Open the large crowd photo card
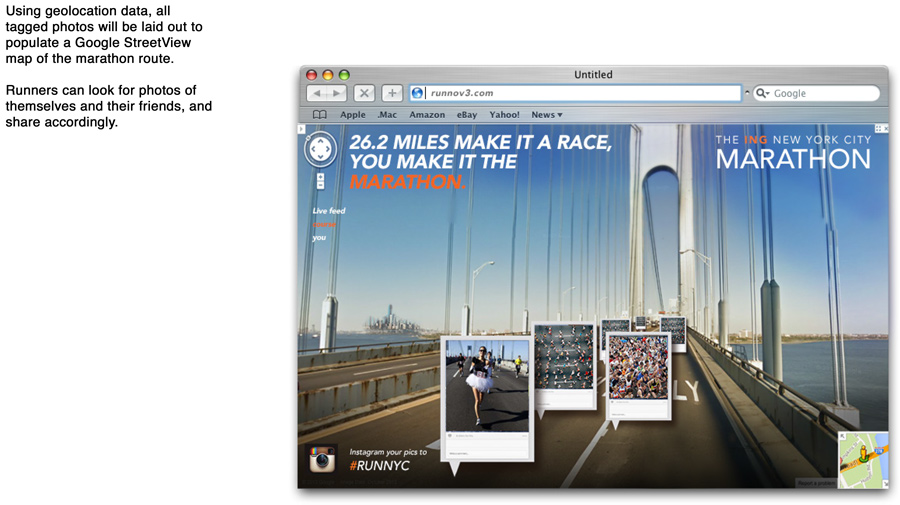This screenshot has height=505, width=900. [638, 376]
